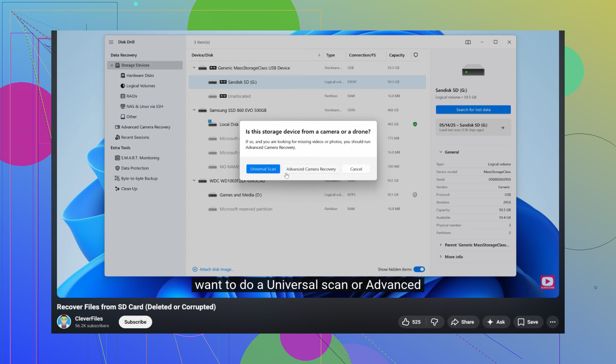Click the Hardware Disks icon
The width and height of the screenshot is (616, 364).
click(123, 76)
